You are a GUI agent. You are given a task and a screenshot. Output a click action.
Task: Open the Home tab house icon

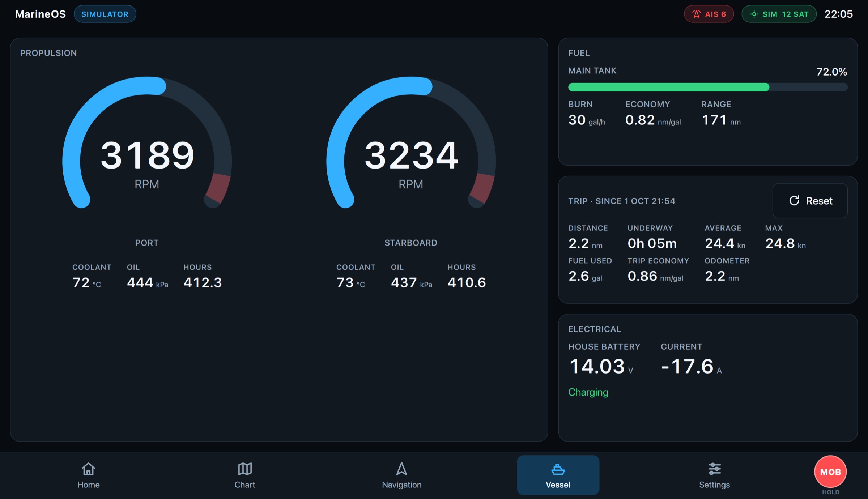click(x=88, y=469)
